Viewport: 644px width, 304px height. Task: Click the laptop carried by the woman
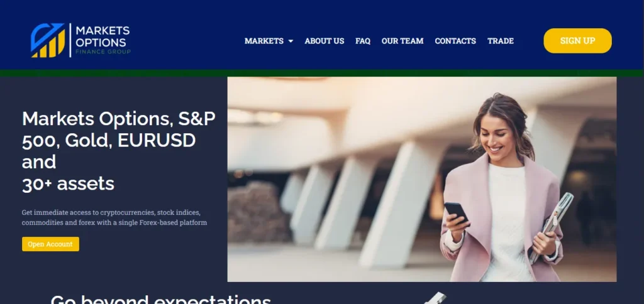coord(551,228)
